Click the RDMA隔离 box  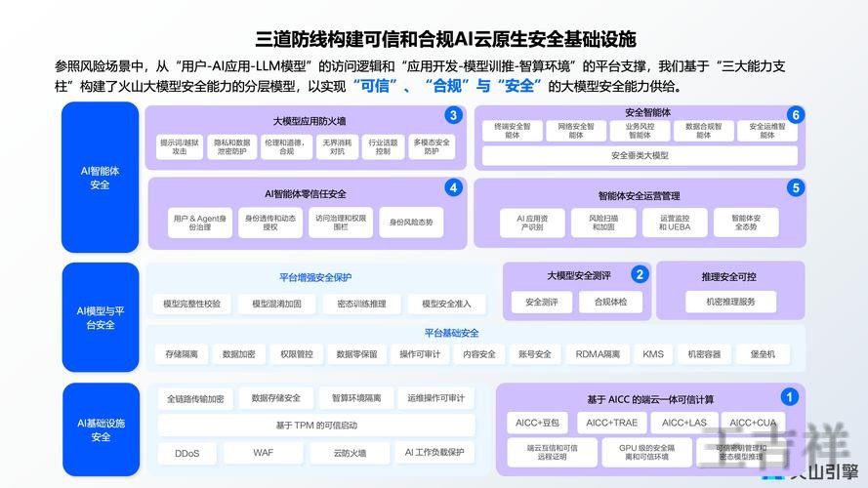tap(598, 354)
